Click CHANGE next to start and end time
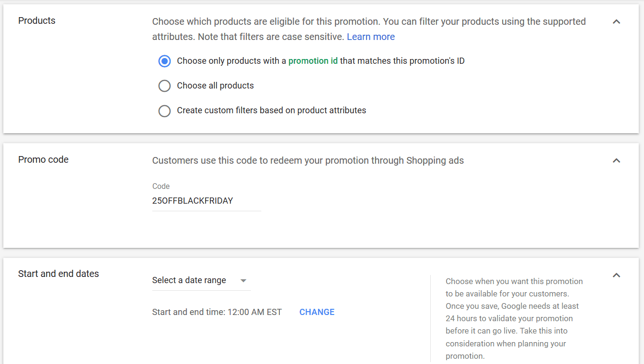644x364 pixels. pos(317,312)
